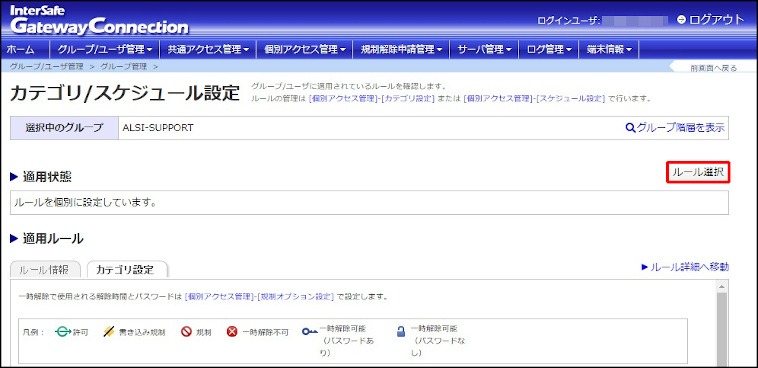Click the padlock icon for no-password release
758x368 pixels.
click(401, 332)
